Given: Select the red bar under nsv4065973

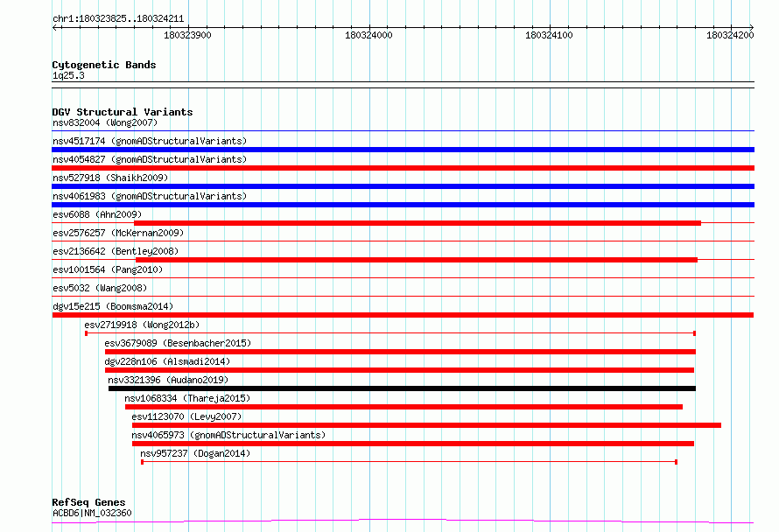Looking at the screenshot, I should coord(413,444).
